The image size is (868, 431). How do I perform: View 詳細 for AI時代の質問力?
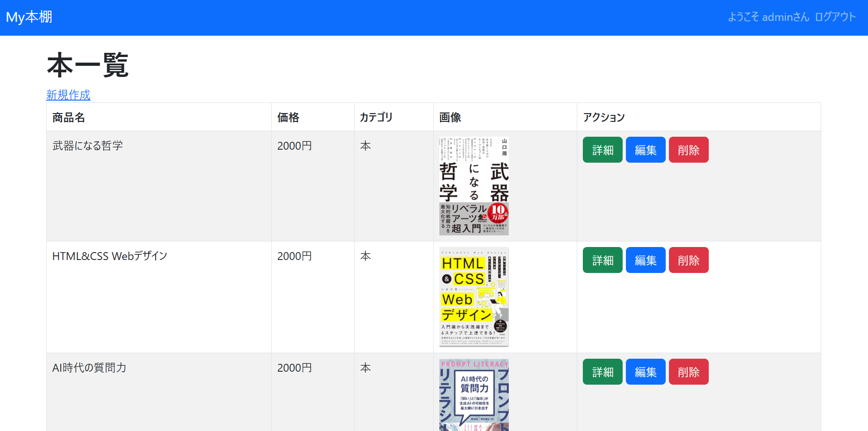[x=602, y=372]
